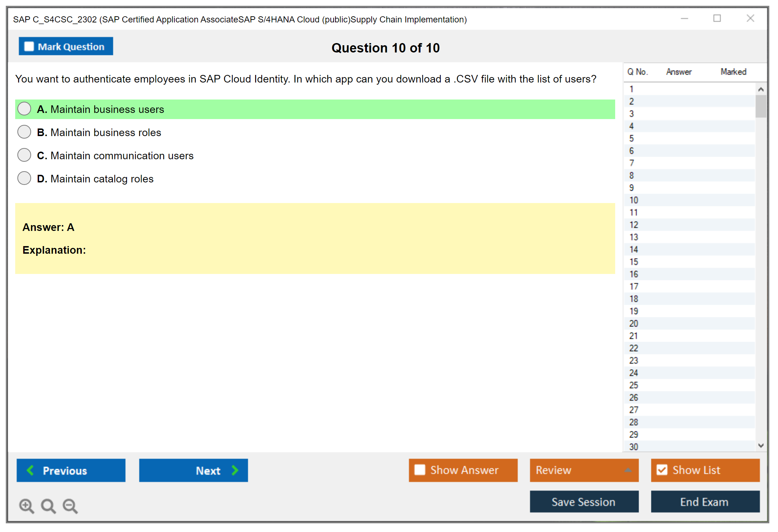Viewport: 778px width, 532px height.
Task: Click the zoom in magnifier icon
Action: tap(26, 506)
